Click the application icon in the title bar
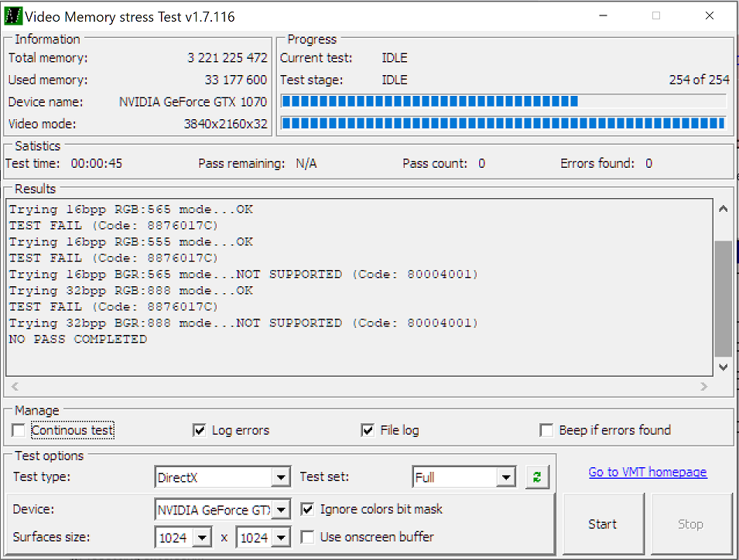Image resolution: width=739 pixels, height=560 pixels. click(13, 15)
